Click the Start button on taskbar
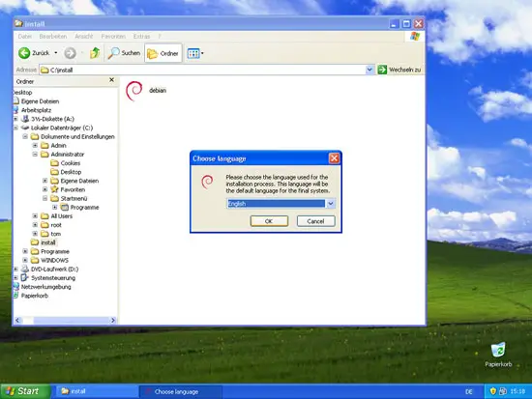This screenshot has height=399, width=532. click(25, 391)
